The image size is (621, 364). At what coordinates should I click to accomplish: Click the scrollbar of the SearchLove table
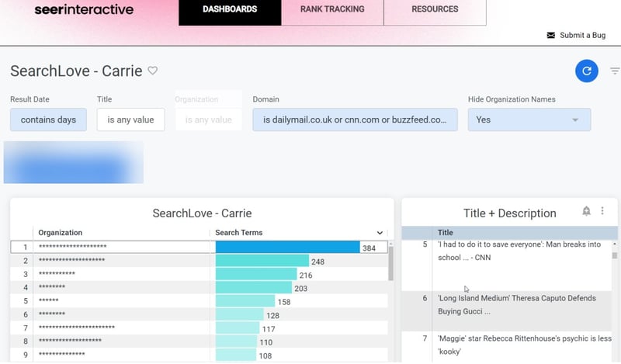pos(390,264)
